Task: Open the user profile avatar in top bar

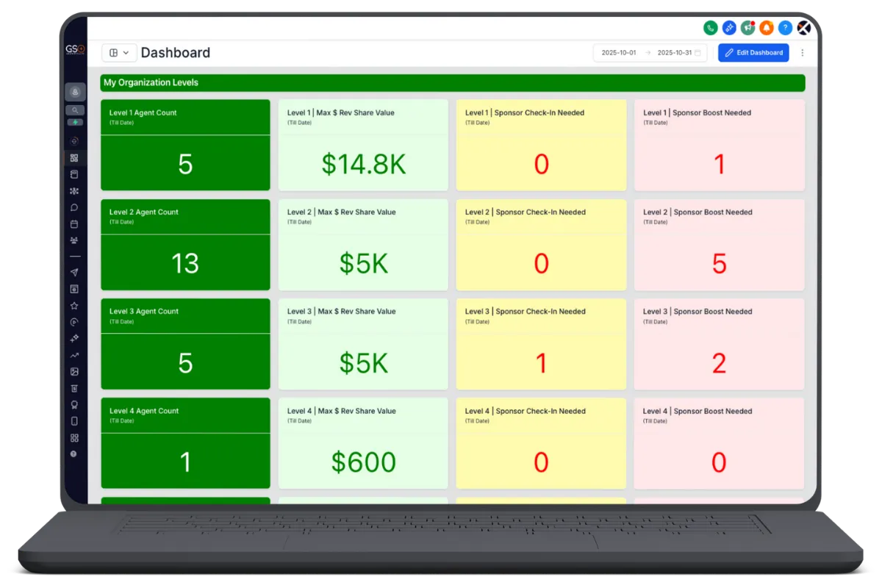Action: point(805,28)
